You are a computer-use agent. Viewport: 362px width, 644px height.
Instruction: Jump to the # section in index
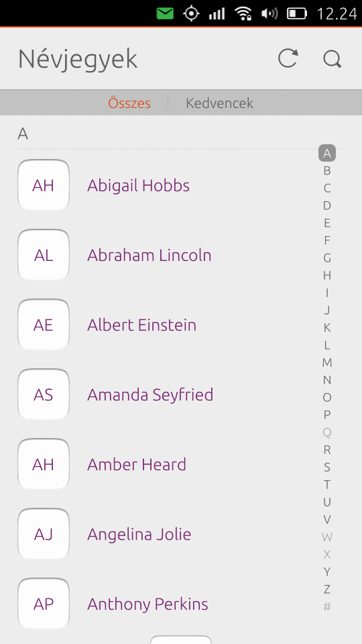pos(326,606)
